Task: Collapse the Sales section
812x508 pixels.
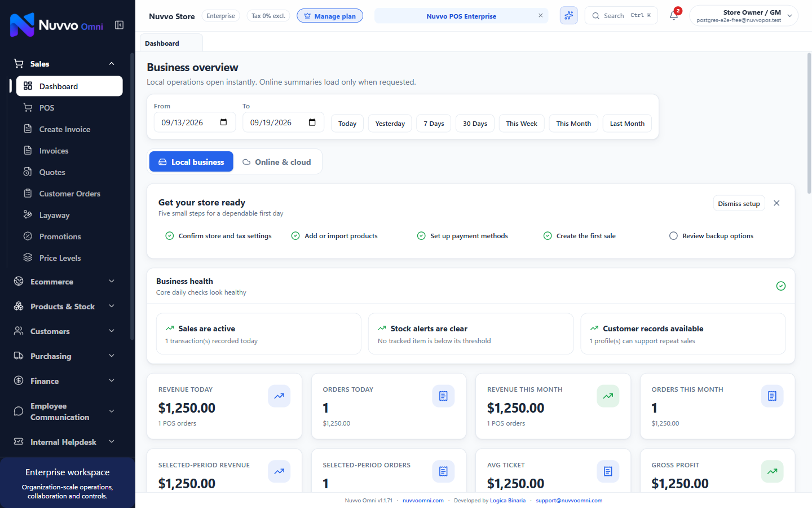Action: pos(65,64)
